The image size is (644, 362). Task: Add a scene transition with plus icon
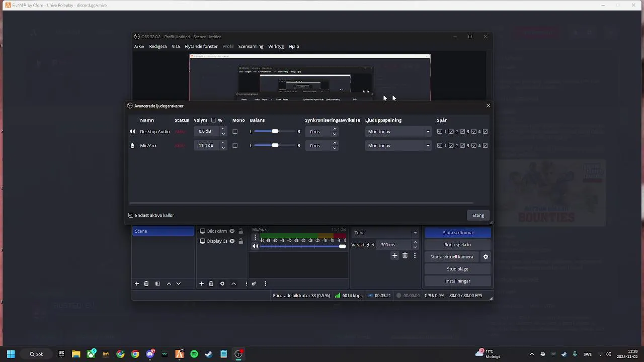(x=395, y=256)
